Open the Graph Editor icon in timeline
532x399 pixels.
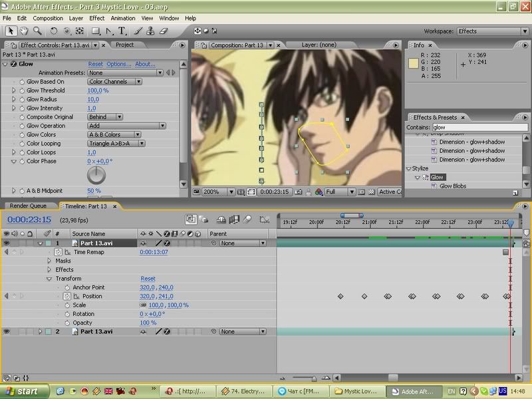tap(264, 219)
